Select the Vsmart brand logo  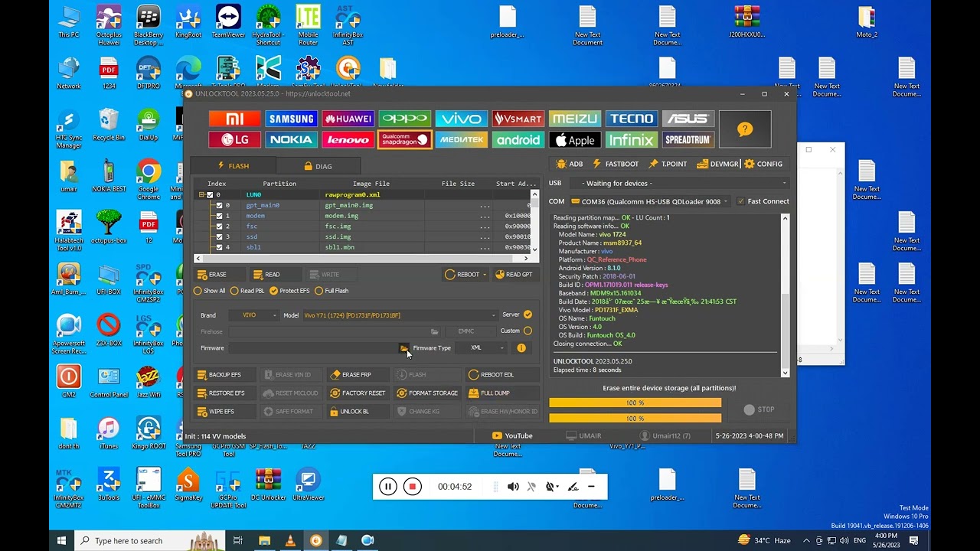[518, 119]
